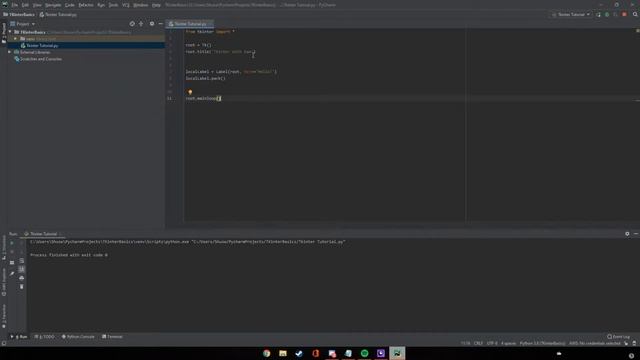
Task: Toggle scroll to end in Run console
Action: (22, 269)
